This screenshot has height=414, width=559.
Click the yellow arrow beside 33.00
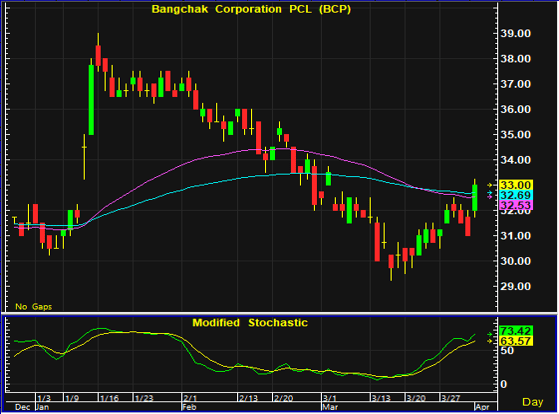(490, 185)
